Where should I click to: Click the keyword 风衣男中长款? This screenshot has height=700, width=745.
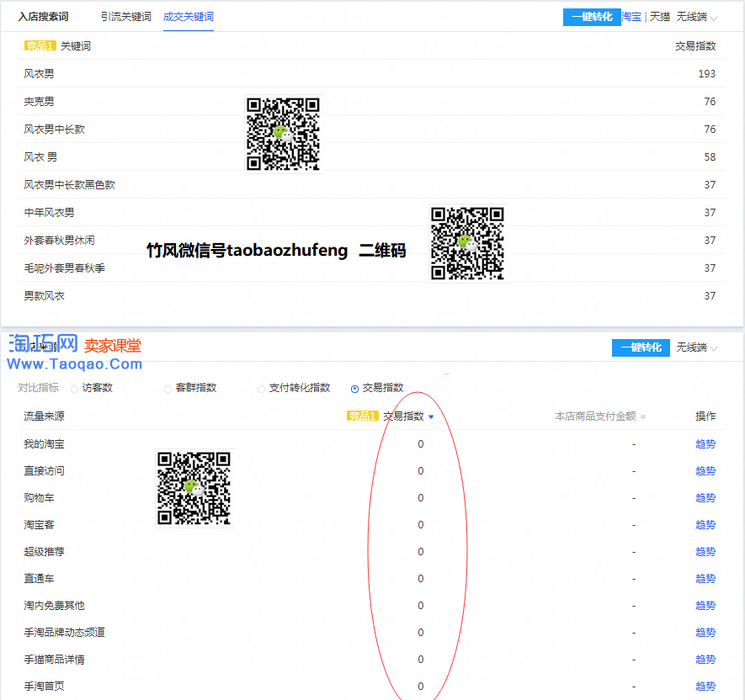click(x=54, y=130)
